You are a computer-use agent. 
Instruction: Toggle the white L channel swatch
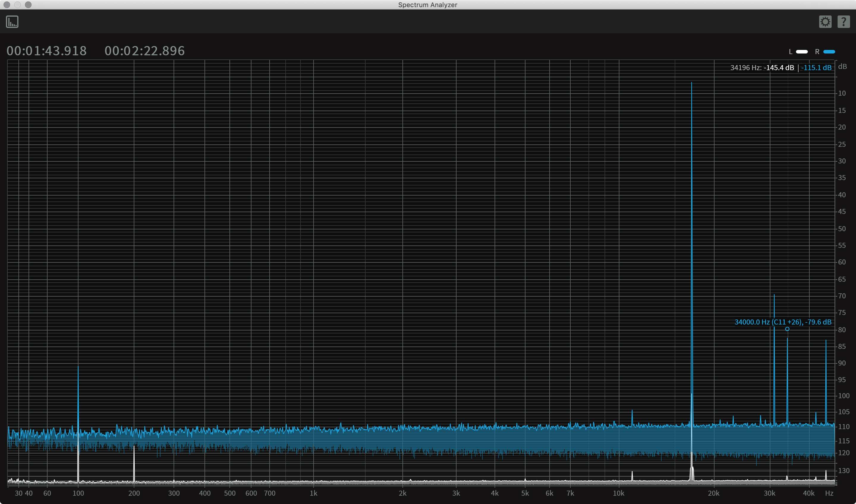pyautogui.click(x=802, y=52)
